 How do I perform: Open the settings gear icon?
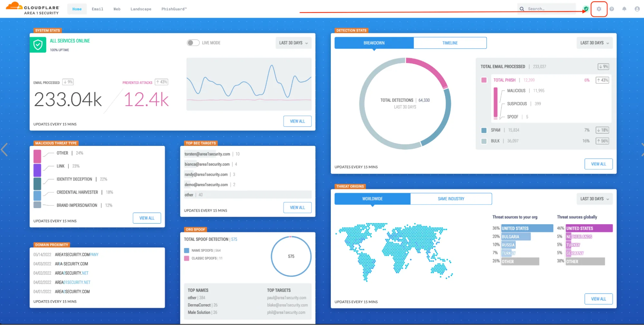tap(599, 9)
